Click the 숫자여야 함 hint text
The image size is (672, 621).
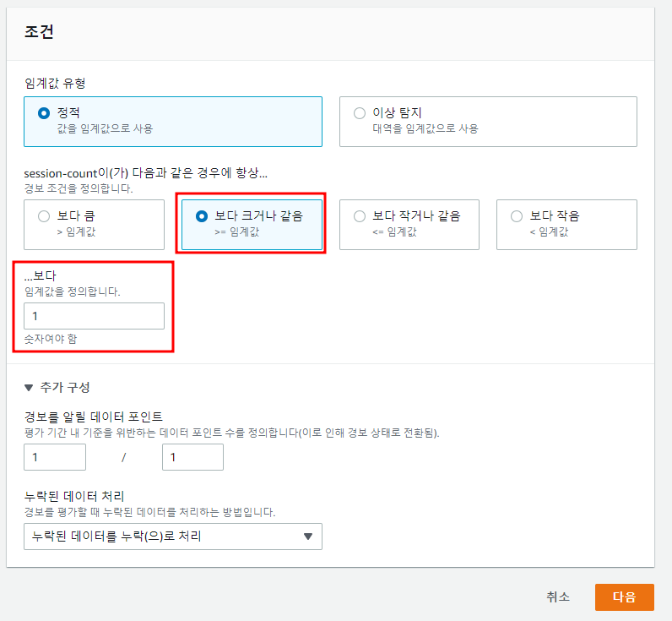(51, 339)
